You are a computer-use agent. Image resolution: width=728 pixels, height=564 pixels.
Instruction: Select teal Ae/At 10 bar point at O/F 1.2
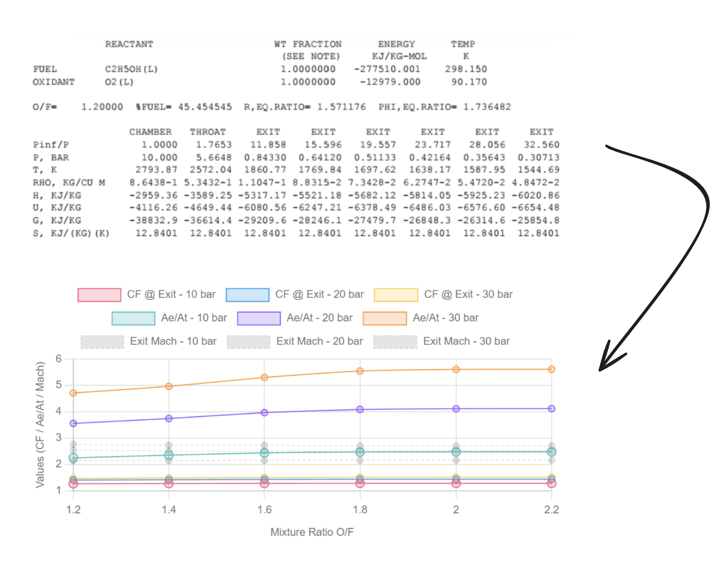tap(73, 458)
